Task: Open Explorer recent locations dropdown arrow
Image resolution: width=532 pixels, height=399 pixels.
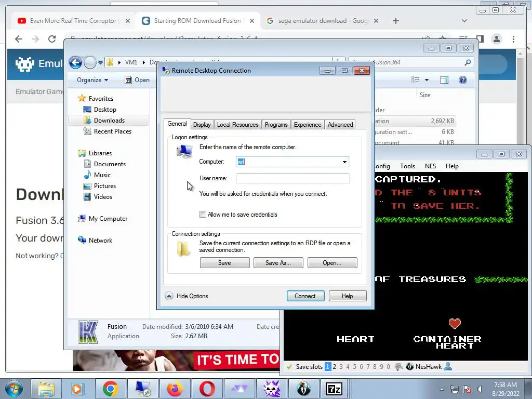Action: coord(100,63)
